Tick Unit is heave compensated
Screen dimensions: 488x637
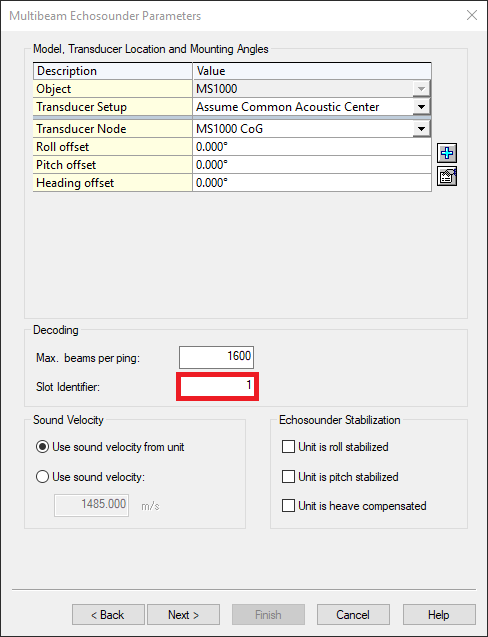point(288,506)
